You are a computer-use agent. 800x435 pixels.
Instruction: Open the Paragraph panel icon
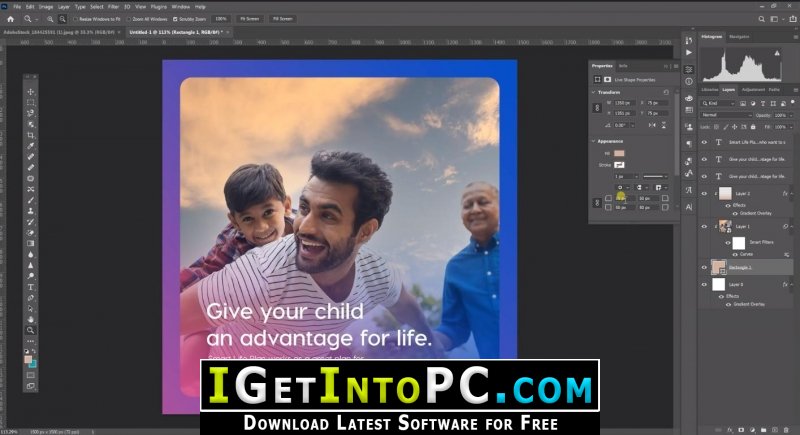tap(689, 144)
